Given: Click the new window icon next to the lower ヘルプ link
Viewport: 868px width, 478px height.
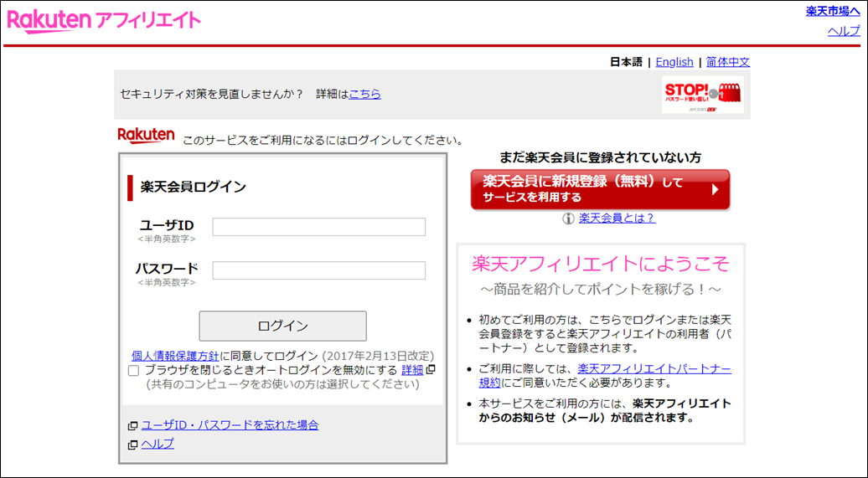Looking at the screenshot, I should click(x=133, y=445).
